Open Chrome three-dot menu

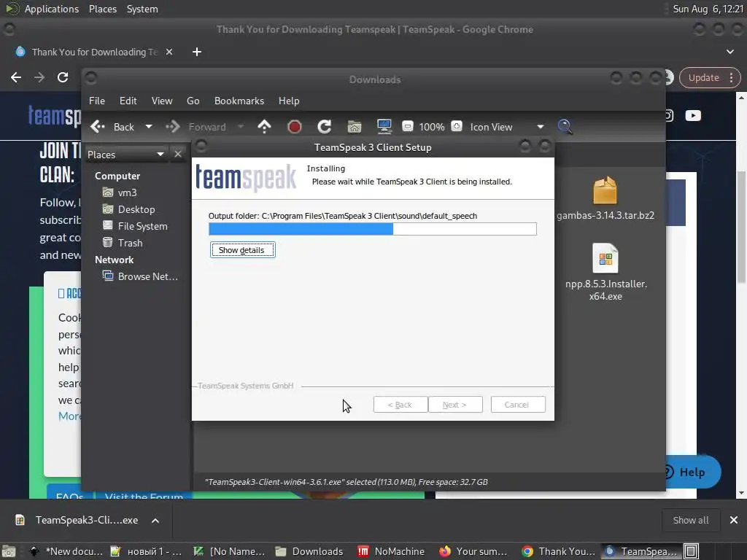coord(731,77)
